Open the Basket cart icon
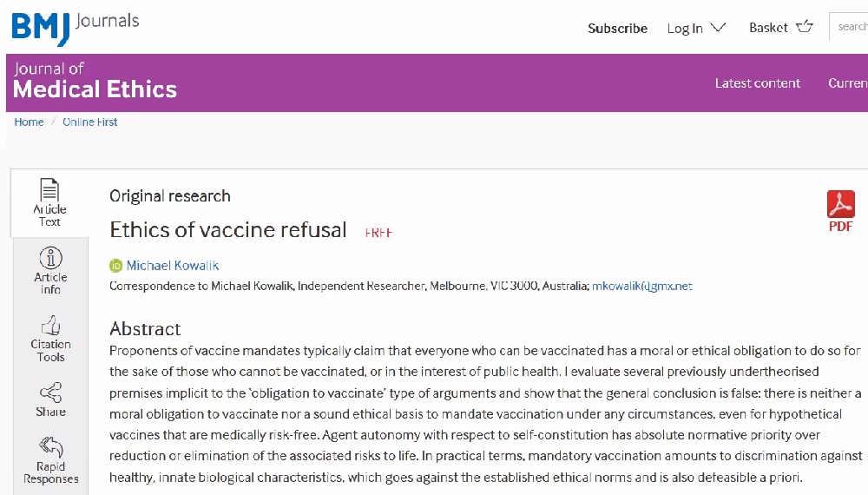Viewport: 868px width, 495px height. click(x=805, y=27)
